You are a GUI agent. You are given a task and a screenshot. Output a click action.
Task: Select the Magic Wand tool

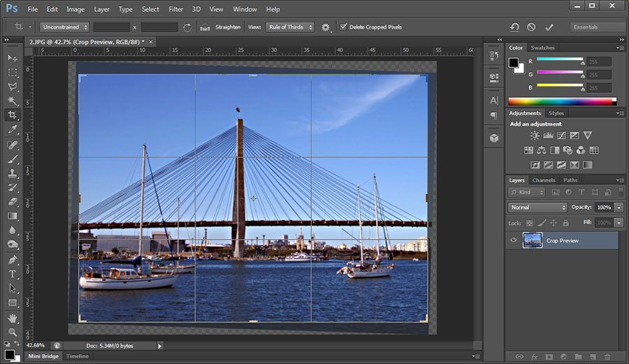coord(13,101)
